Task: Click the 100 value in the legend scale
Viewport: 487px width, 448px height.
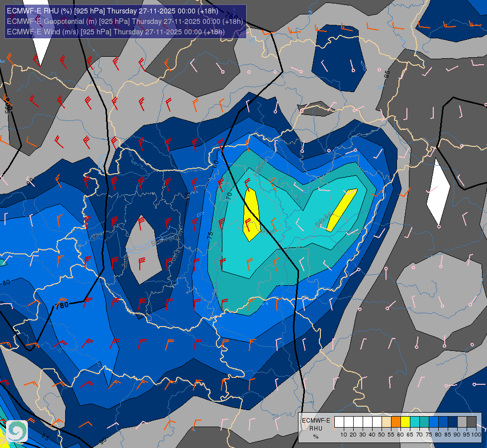Action: click(477, 435)
